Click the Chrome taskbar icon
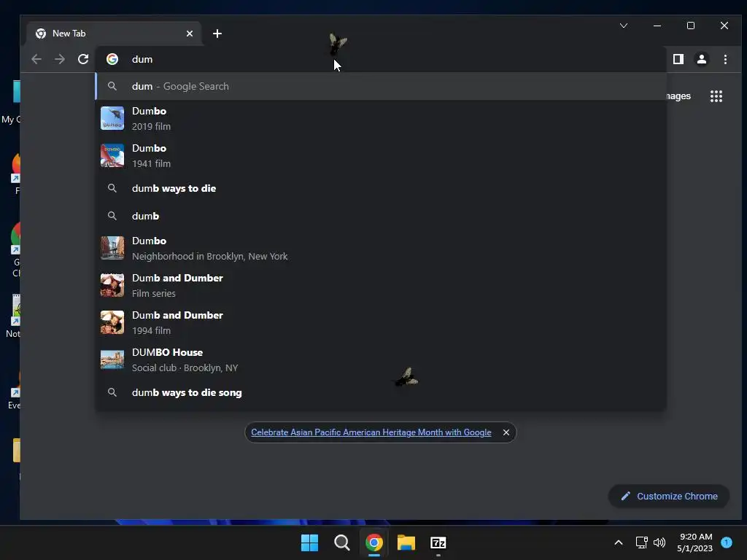Screen dimensions: 747x560 pyautogui.click(x=374, y=542)
